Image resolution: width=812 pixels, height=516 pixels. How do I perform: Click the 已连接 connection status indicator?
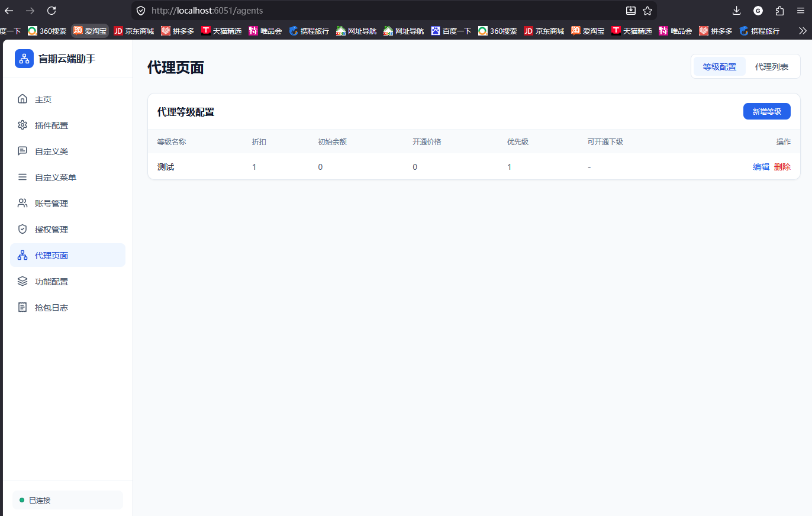67,500
